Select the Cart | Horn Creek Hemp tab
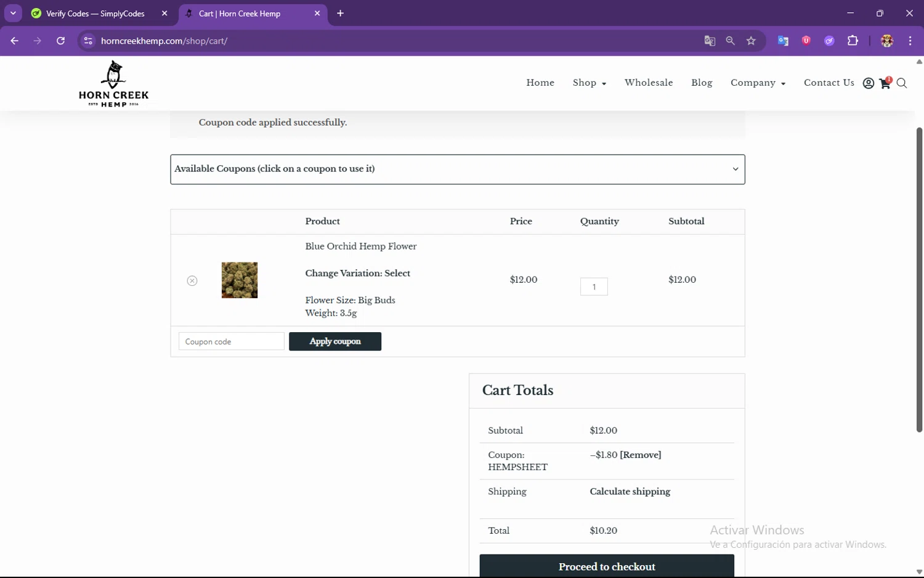 point(240,14)
